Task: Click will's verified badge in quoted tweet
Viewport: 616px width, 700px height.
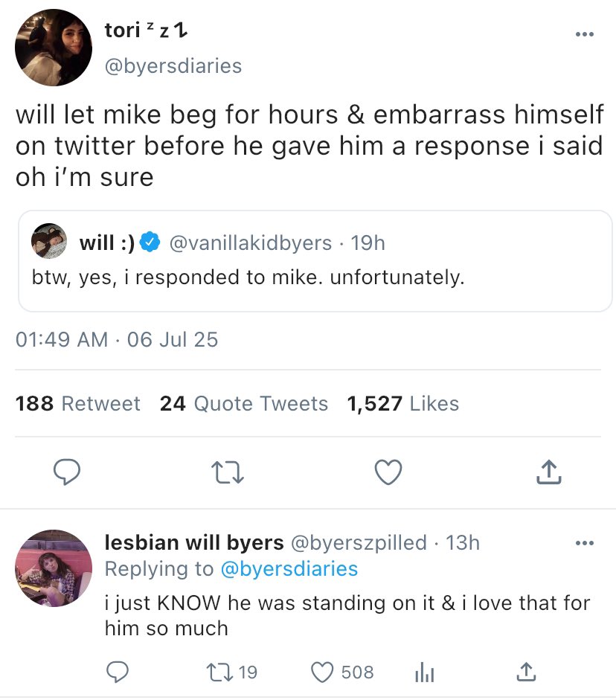Action: [x=150, y=242]
